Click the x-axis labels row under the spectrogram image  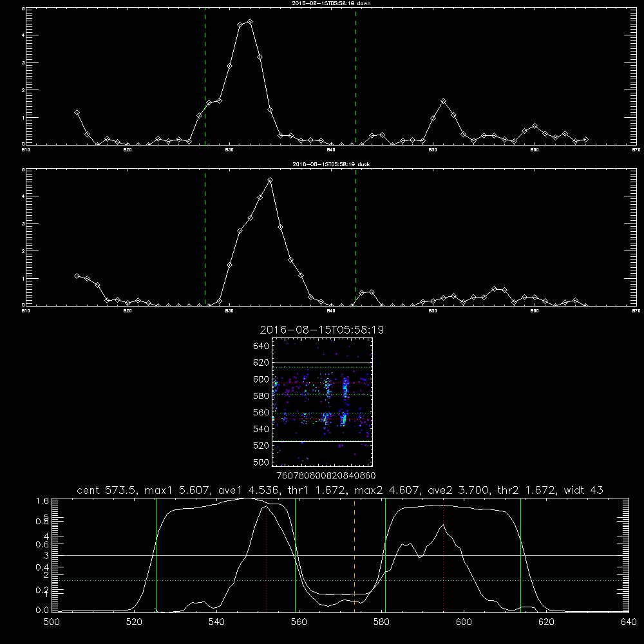coord(327,475)
